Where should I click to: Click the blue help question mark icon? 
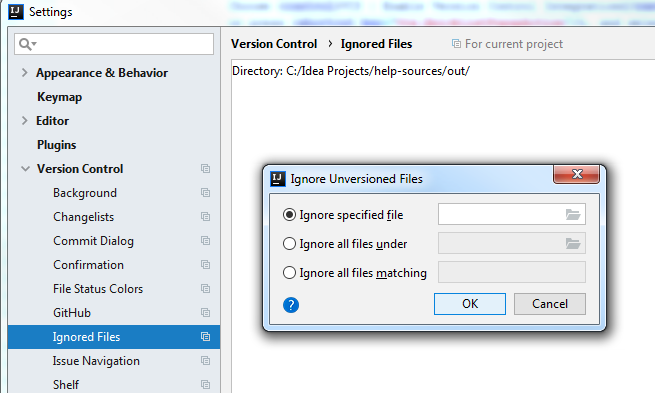click(291, 305)
